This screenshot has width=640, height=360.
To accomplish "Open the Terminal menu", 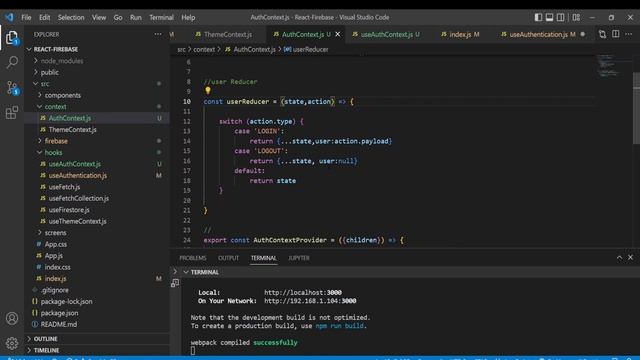I will (161, 17).
